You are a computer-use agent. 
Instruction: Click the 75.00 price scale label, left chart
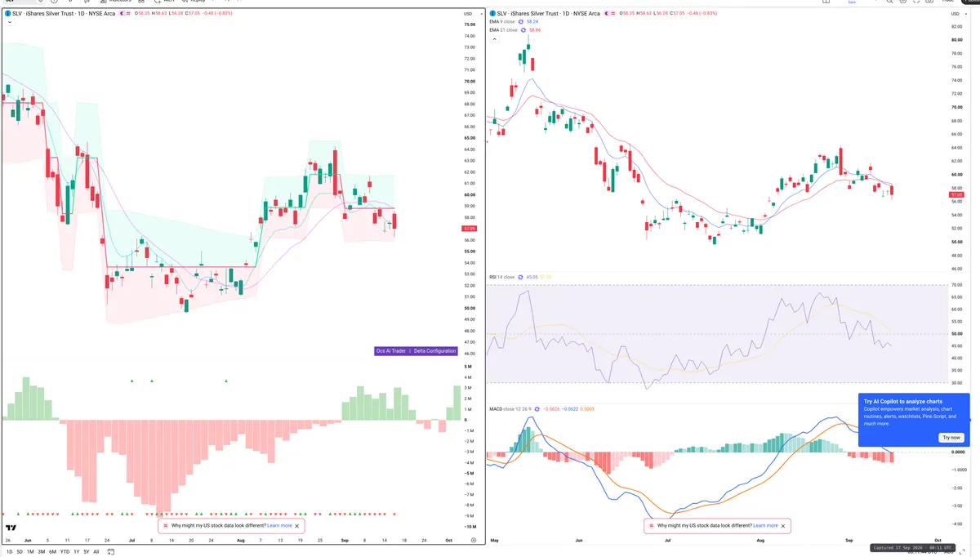(x=470, y=25)
